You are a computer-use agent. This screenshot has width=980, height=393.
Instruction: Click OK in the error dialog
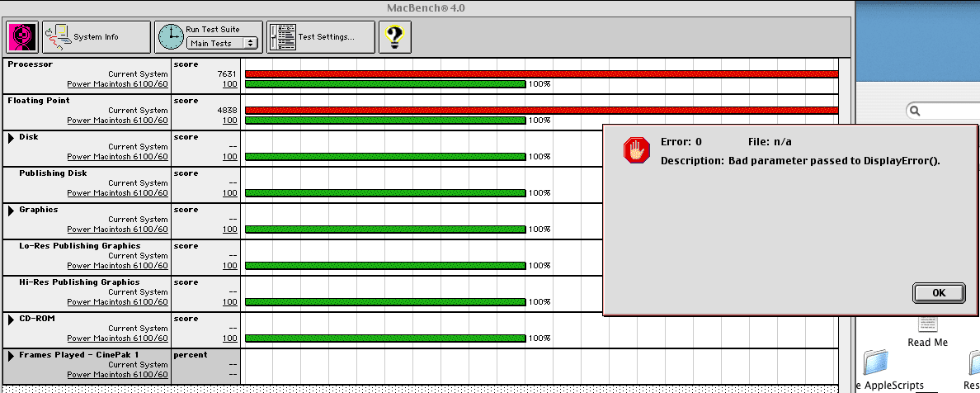[938, 293]
